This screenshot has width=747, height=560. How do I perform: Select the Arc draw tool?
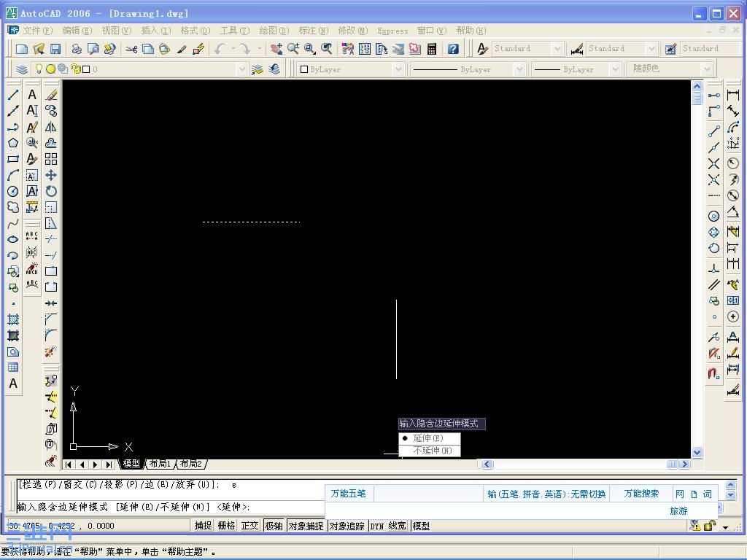tap(13, 175)
